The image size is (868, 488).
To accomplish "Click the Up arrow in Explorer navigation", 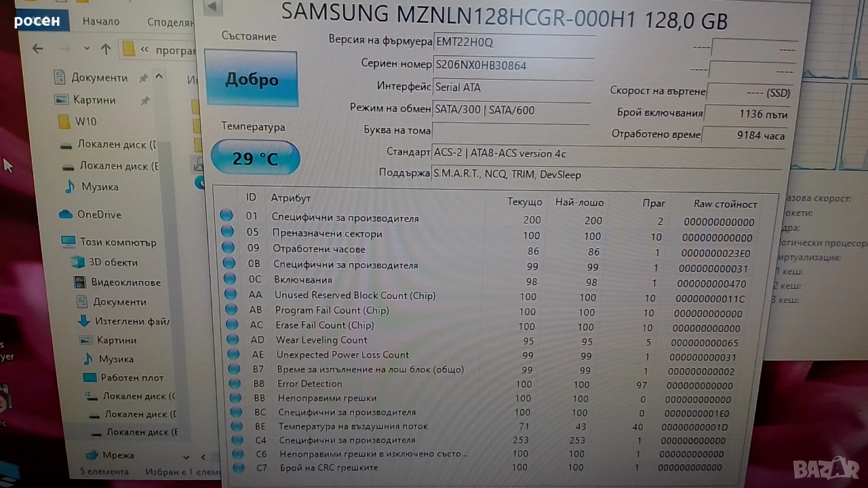I will pyautogui.click(x=106, y=49).
